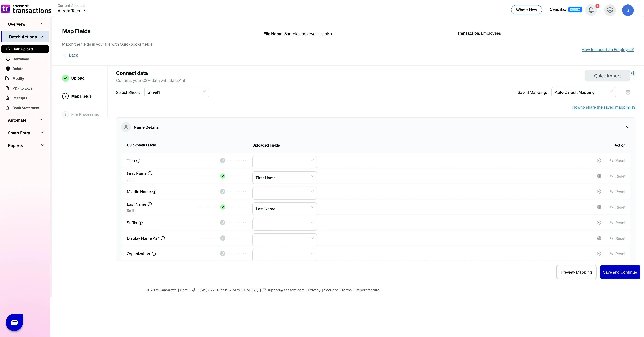Image resolution: width=644 pixels, height=337 pixels.
Task: Click Save and Continue
Action: coord(620,272)
